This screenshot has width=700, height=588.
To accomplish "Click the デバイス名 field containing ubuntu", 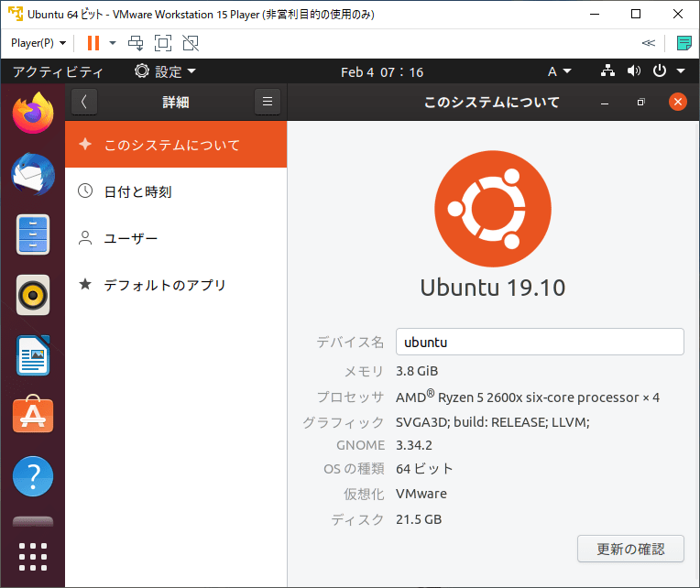I will pos(540,342).
